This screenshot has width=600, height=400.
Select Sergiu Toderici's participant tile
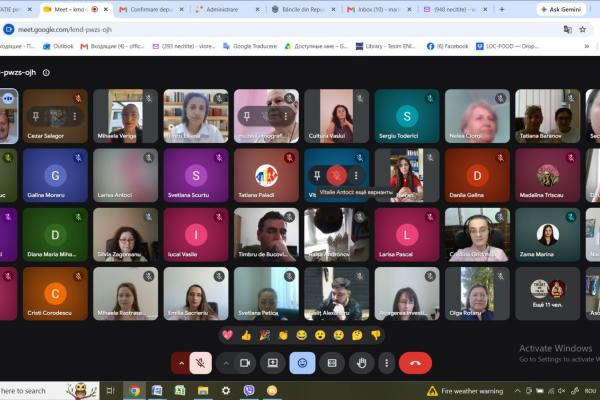coord(407,116)
